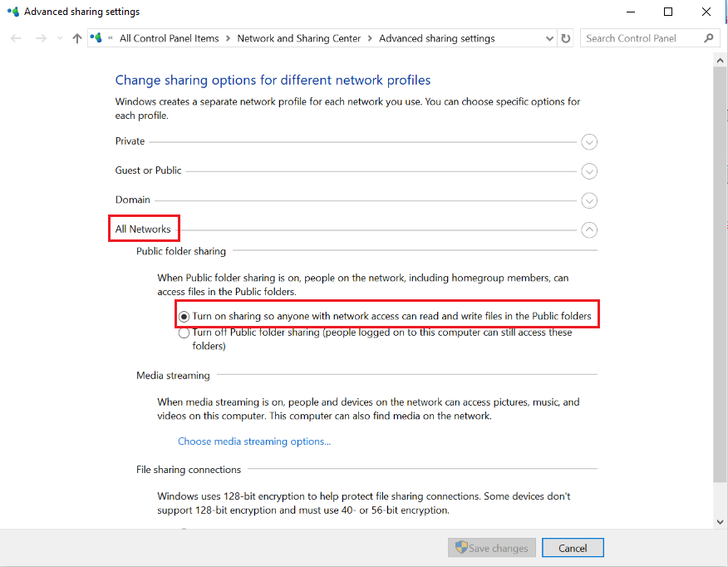The height and width of the screenshot is (567, 728).
Task: Collapse the All Networks section
Action: 589,229
